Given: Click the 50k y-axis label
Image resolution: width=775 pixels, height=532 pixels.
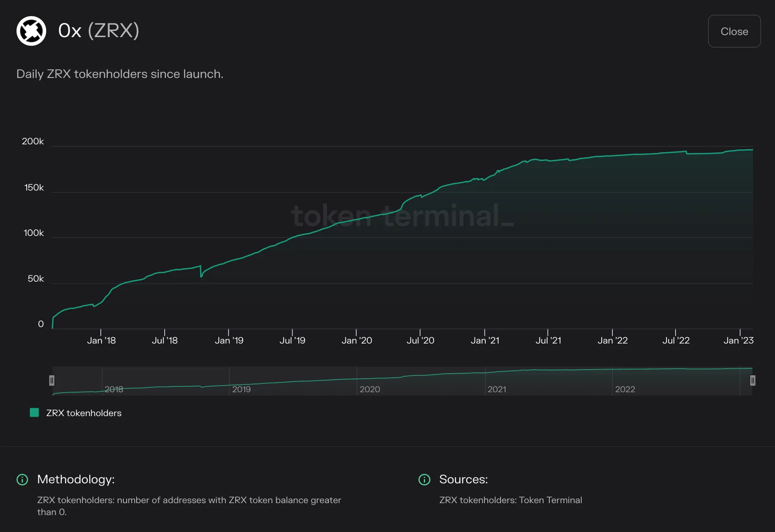Looking at the screenshot, I should click(x=35, y=279).
